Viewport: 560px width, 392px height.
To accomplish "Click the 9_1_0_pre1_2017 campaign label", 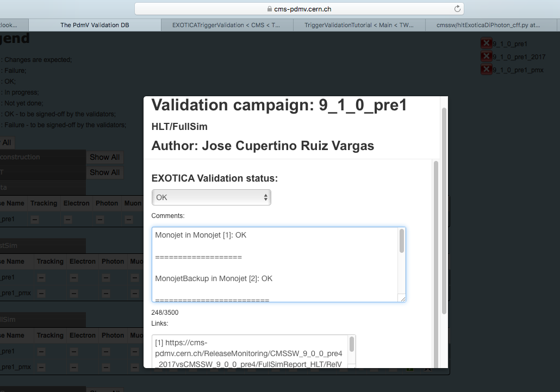I will (519, 57).
